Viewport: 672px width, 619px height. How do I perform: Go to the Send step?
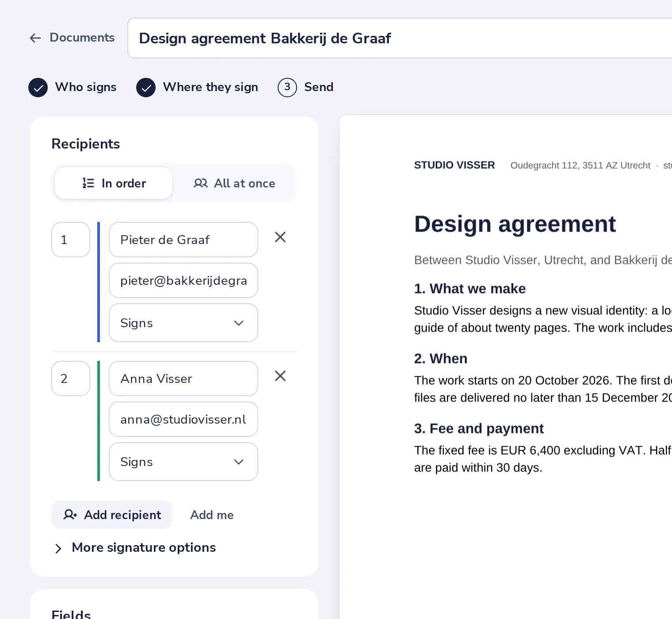(305, 88)
